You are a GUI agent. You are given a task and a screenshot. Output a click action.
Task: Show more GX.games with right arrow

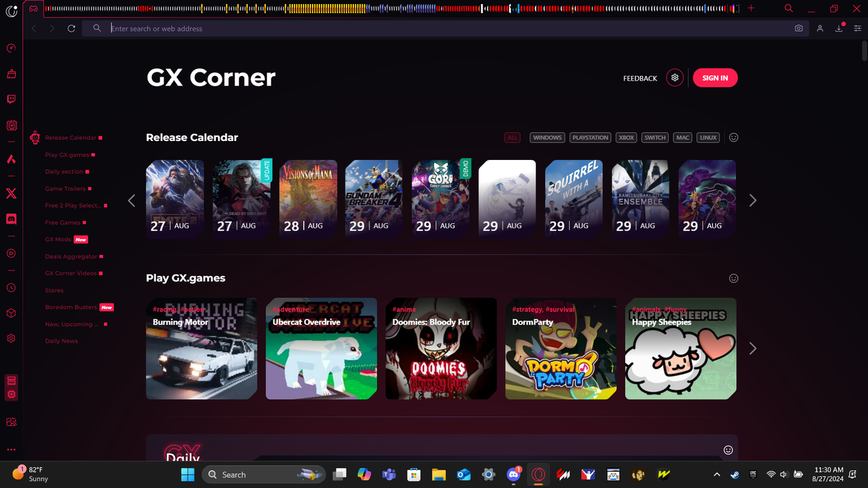pyautogui.click(x=753, y=348)
